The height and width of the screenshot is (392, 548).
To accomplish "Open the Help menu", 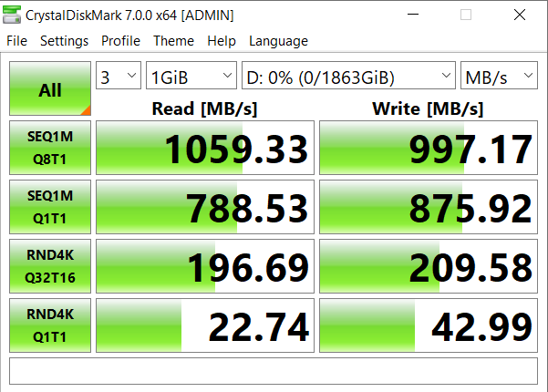I will coord(222,41).
